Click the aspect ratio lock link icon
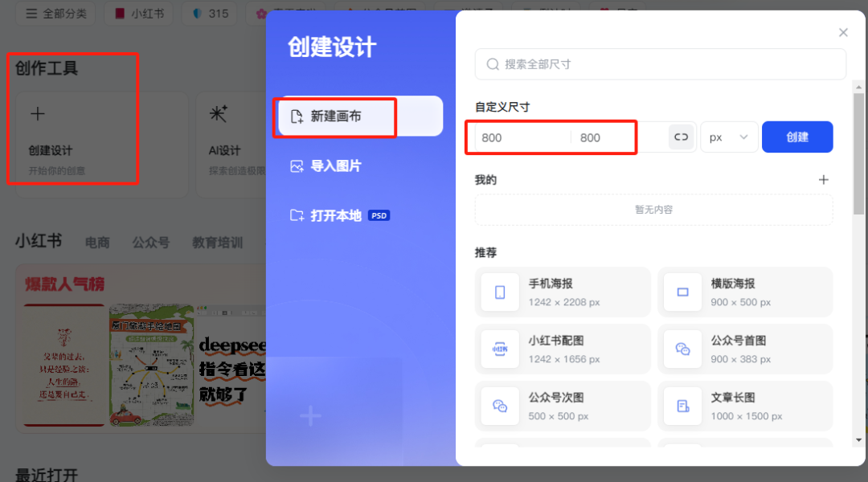 coord(681,137)
